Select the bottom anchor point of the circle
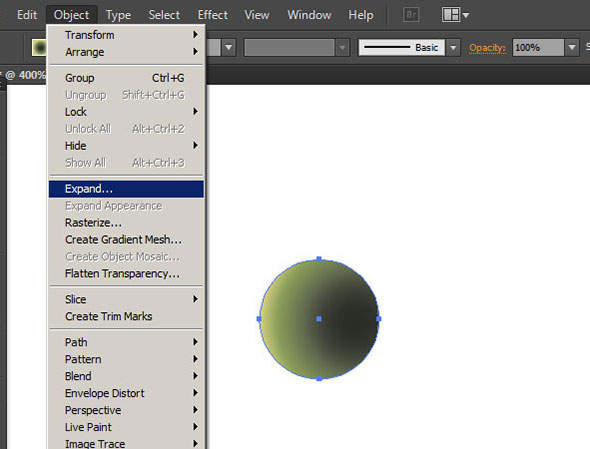The width and height of the screenshot is (590, 449). tap(319, 379)
